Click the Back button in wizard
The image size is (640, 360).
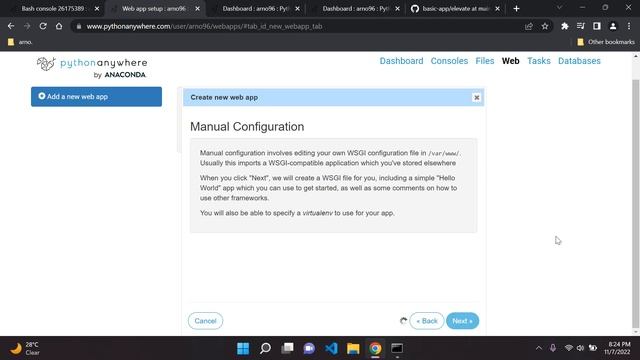point(427,321)
